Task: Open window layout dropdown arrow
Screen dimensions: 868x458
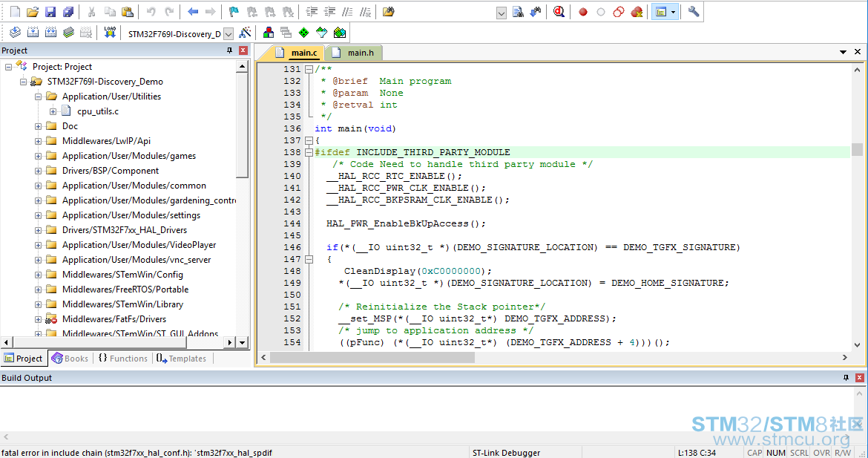Action: [x=673, y=12]
